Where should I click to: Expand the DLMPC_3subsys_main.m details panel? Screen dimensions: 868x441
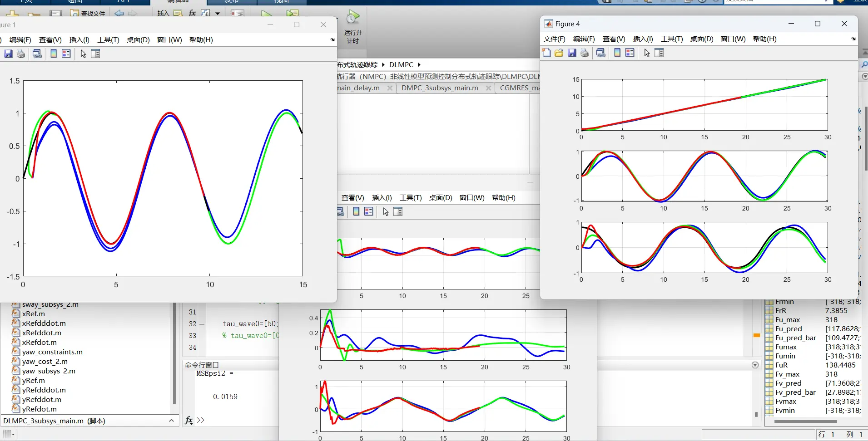[x=171, y=421]
